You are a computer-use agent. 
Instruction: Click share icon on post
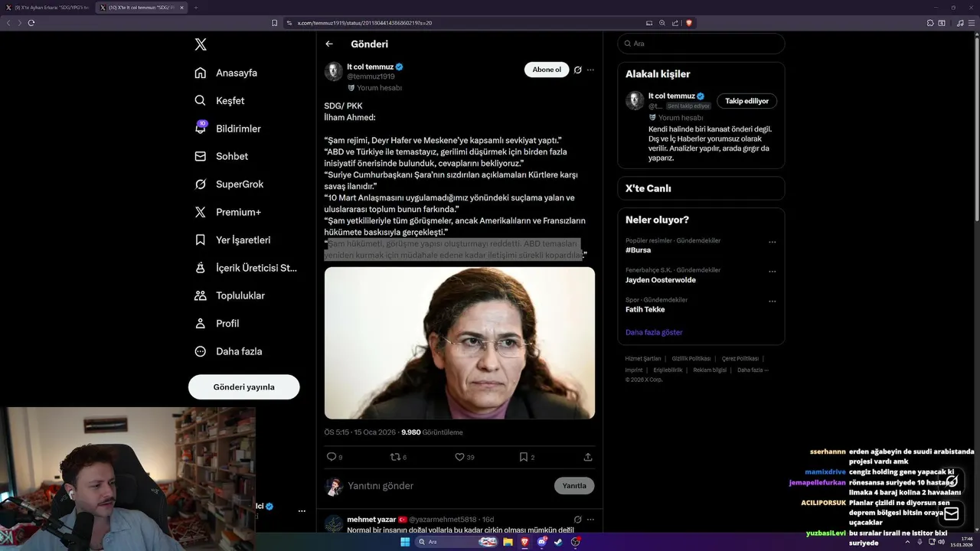tap(588, 457)
